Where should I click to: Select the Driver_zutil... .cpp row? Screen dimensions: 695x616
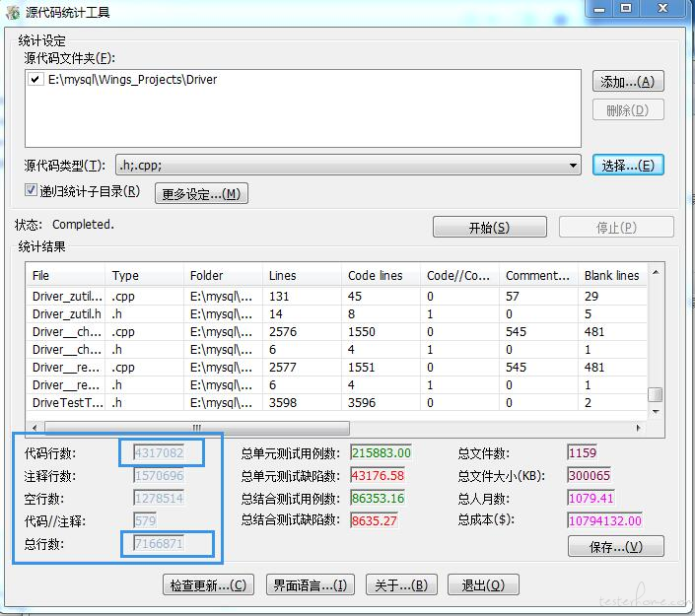337,296
